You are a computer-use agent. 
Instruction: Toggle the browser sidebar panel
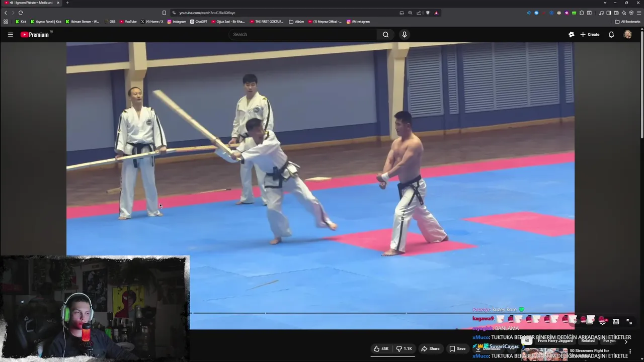[x=609, y=13]
